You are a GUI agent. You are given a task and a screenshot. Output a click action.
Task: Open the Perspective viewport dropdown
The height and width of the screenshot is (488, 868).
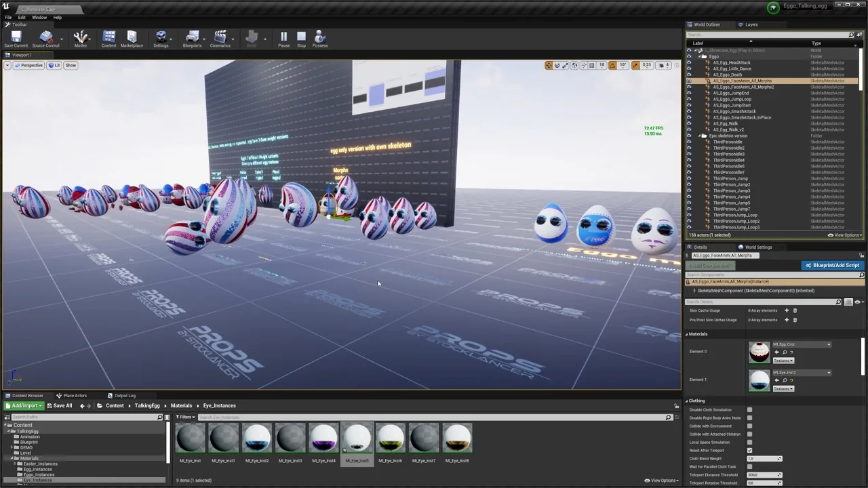[28, 65]
